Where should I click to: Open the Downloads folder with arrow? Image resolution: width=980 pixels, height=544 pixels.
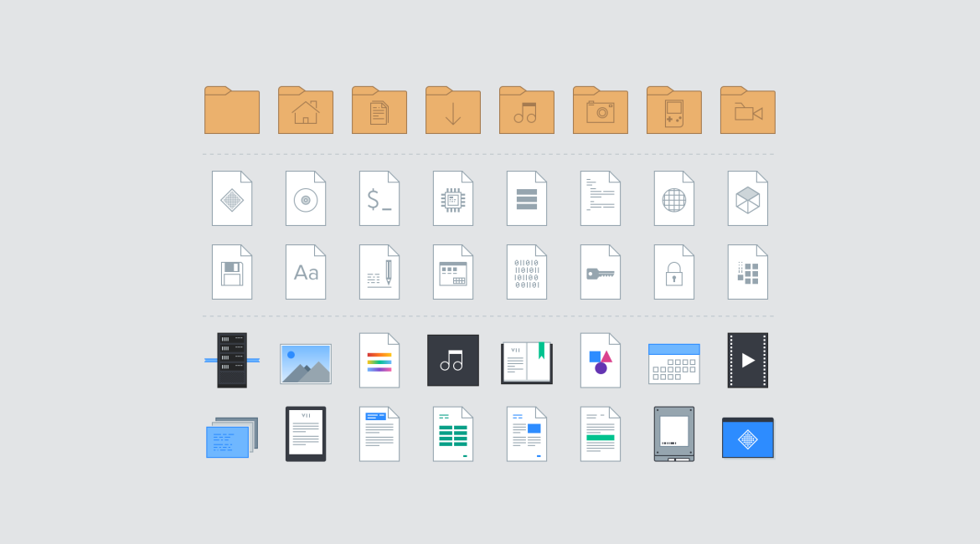pyautogui.click(x=452, y=110)
